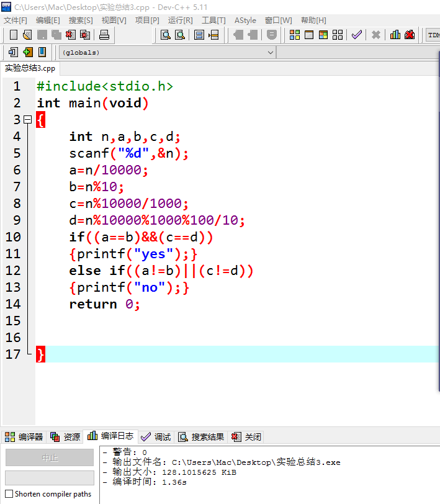This screenshot has height=504, width=440.
Task: Open the 搜索[S] menu
Action: coord(81,20)
